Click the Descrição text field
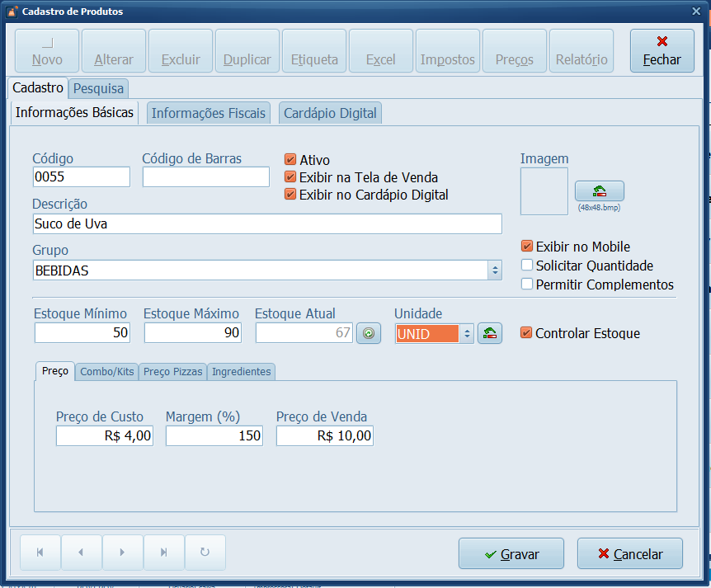Image resolution: width=711 pixels, height=588 pixels. 266,224
